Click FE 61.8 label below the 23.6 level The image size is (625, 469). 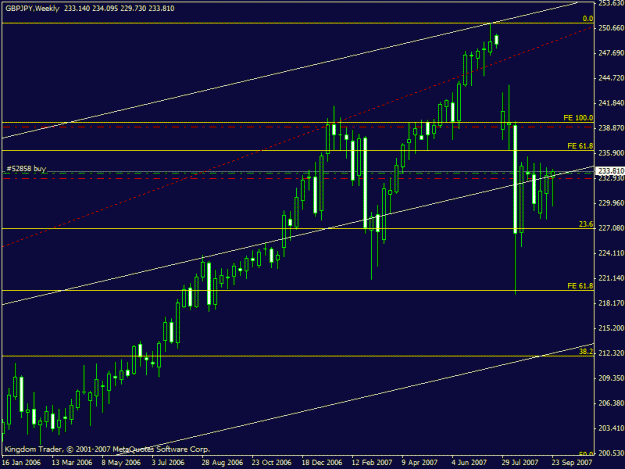point(580,286)
